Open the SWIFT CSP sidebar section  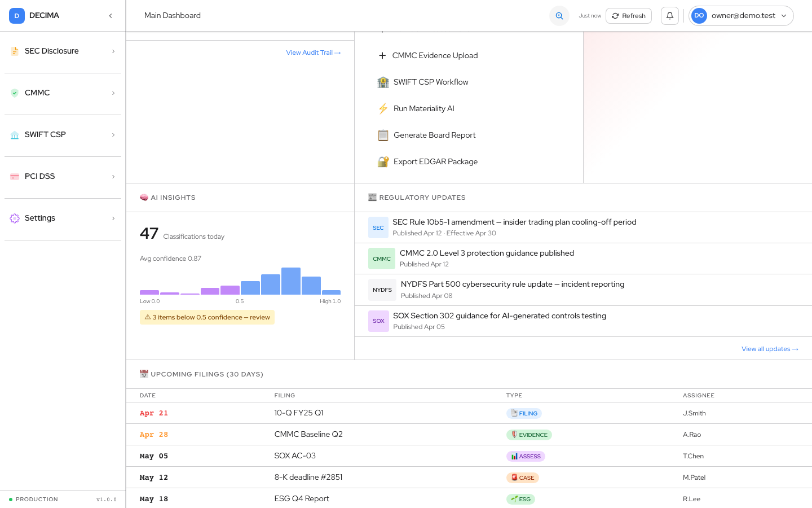coord(63,135)
